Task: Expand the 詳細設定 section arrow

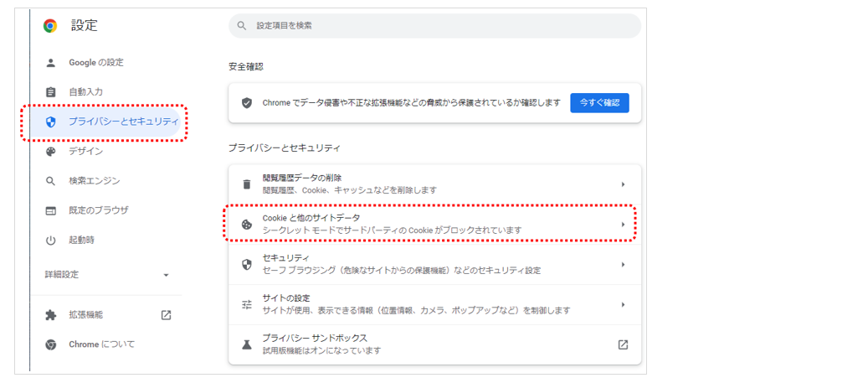Action: (x=166, y=275)
